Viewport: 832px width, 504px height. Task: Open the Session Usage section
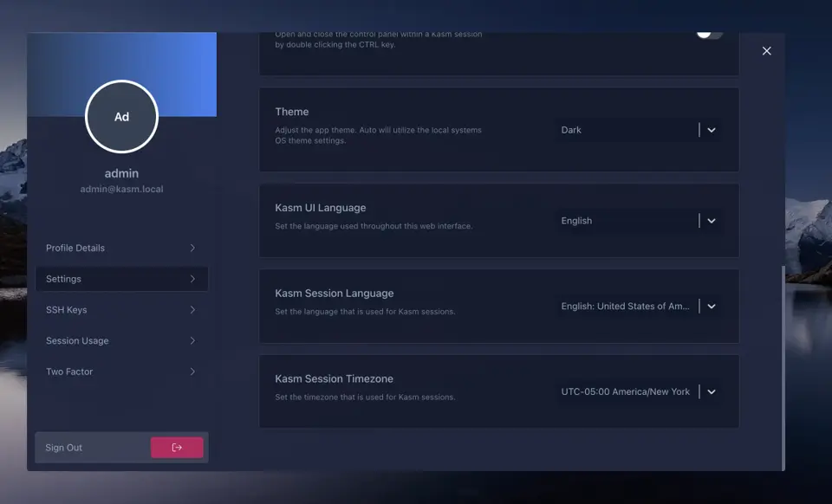(121, 341)
